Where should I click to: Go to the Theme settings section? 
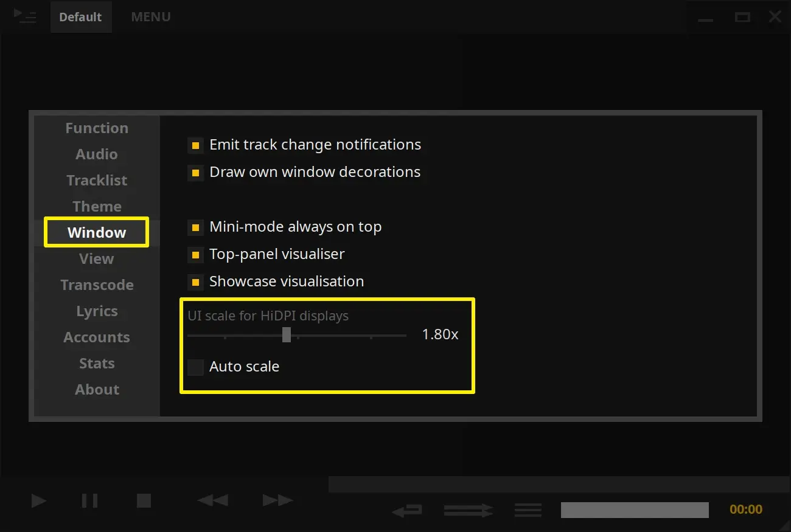coord(97,207)
